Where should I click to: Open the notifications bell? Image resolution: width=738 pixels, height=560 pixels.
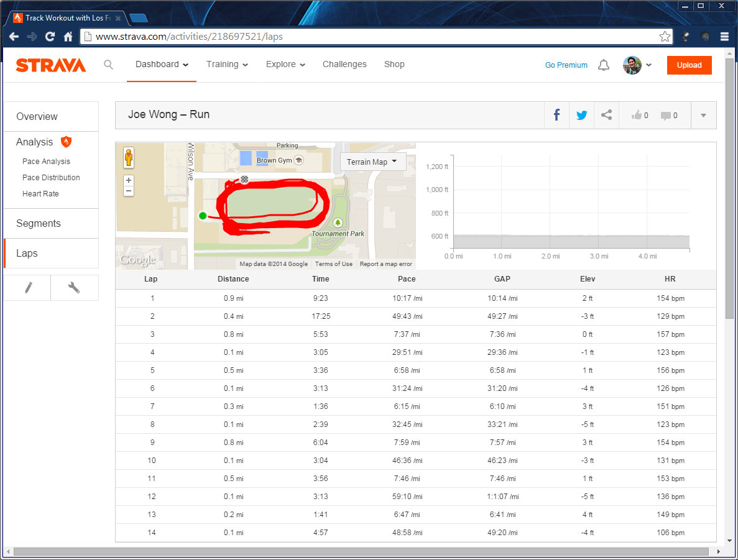603,65
